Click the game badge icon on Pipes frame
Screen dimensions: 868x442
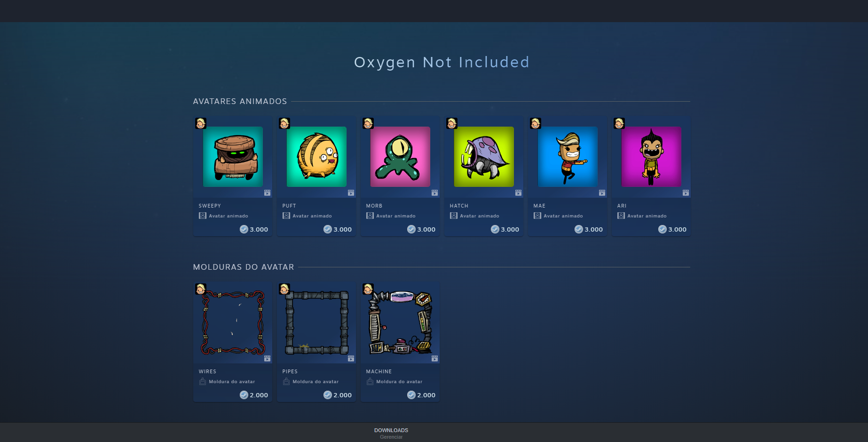284,289
